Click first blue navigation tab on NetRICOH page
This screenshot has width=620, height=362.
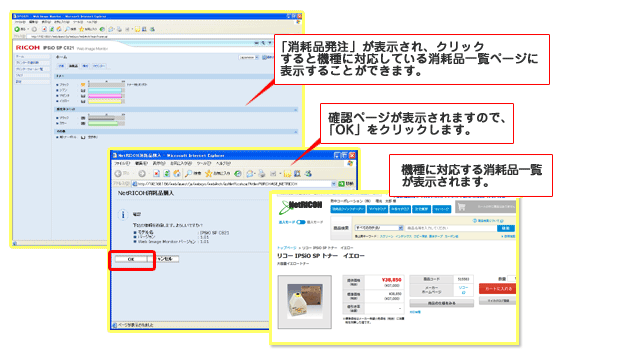[348, 209]
